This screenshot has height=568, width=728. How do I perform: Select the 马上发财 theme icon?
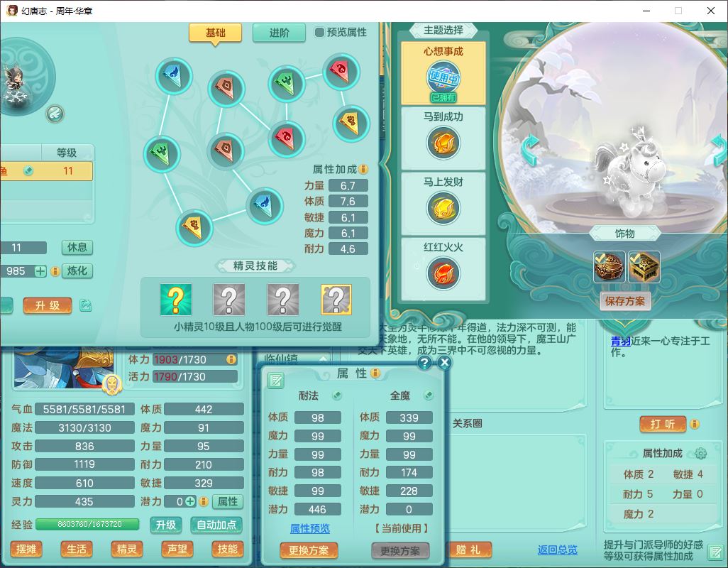click(443, 209)
